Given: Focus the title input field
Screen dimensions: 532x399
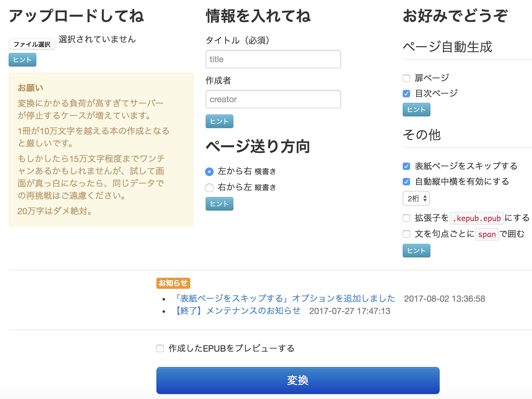Looking at the screenshot, I should coord(273,59).
